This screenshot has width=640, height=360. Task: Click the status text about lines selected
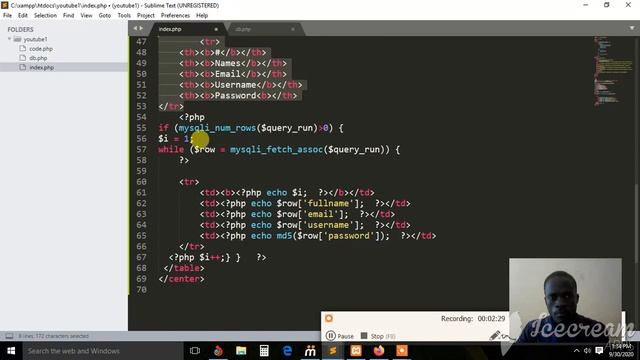pyautogui.click(x=53, y=336)
